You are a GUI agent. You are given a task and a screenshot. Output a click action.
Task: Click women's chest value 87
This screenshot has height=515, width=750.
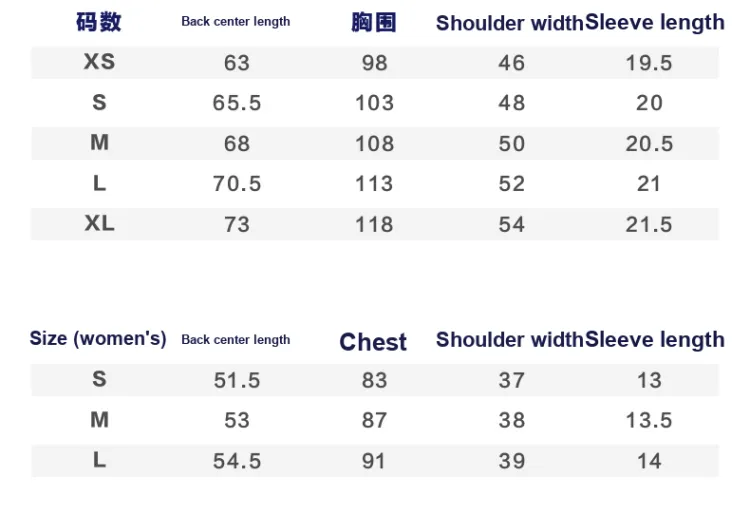pos(375,420)
